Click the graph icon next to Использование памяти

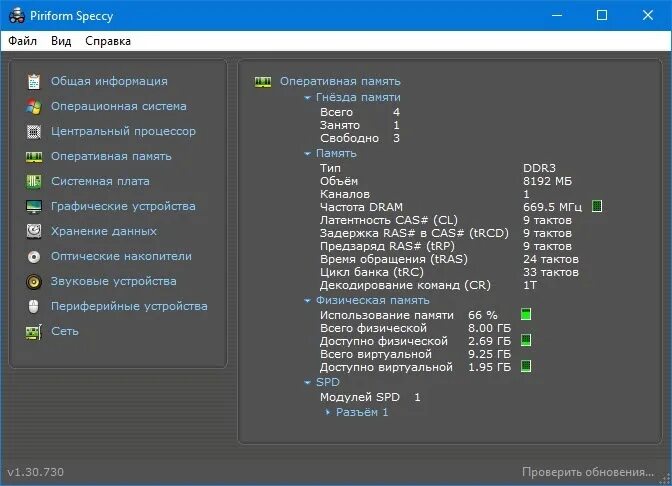tap(526, 314)
